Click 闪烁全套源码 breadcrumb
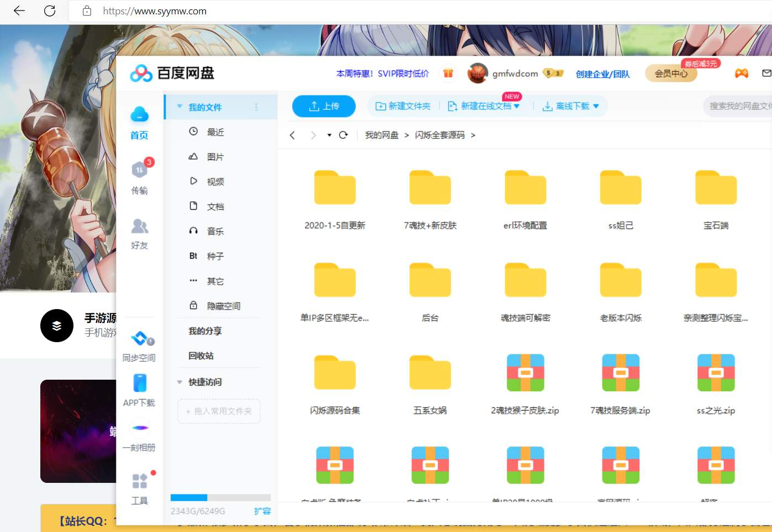The height and width of the screenshot is (532, 772). coord(440,135)
